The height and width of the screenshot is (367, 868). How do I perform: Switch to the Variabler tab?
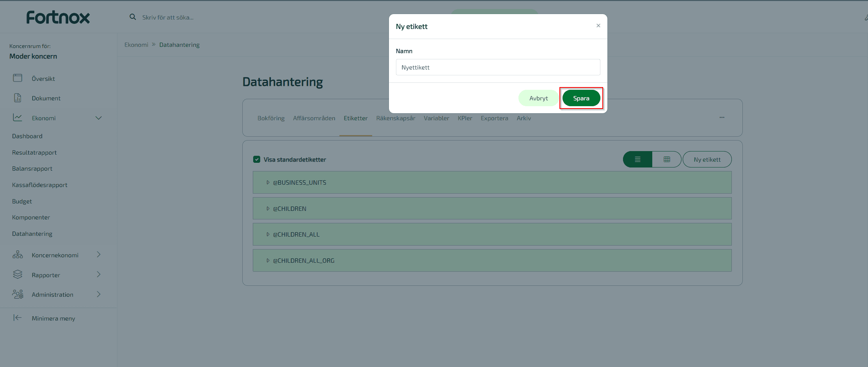436,118
